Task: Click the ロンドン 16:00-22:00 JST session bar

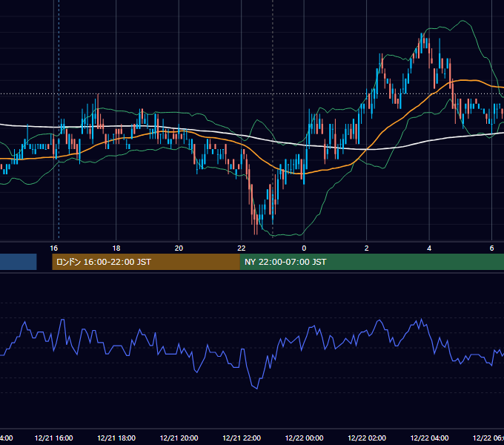Action: point(146,262)
